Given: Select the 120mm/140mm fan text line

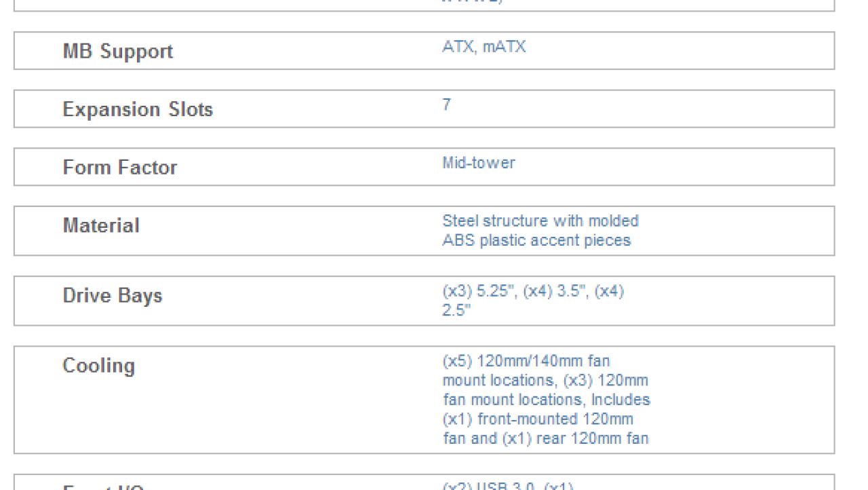Looking at the screenshot, I should pyautogui.click(x=526, y=360).
